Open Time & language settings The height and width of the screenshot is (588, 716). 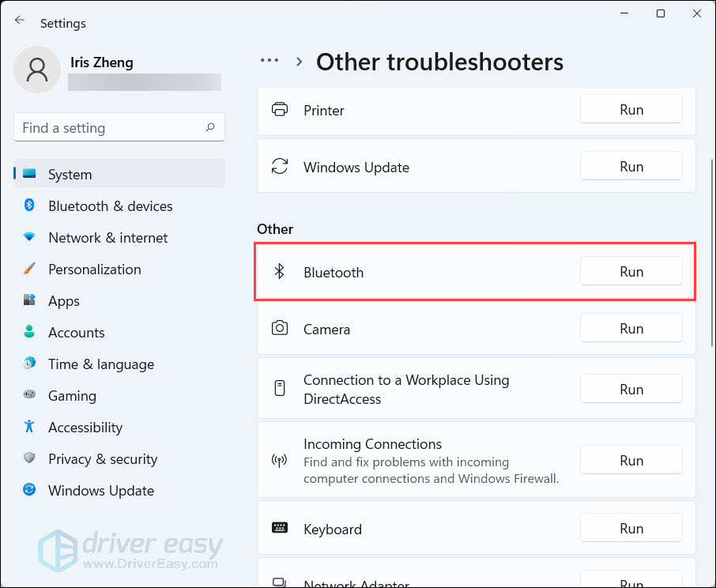click(x=100, y=364)
